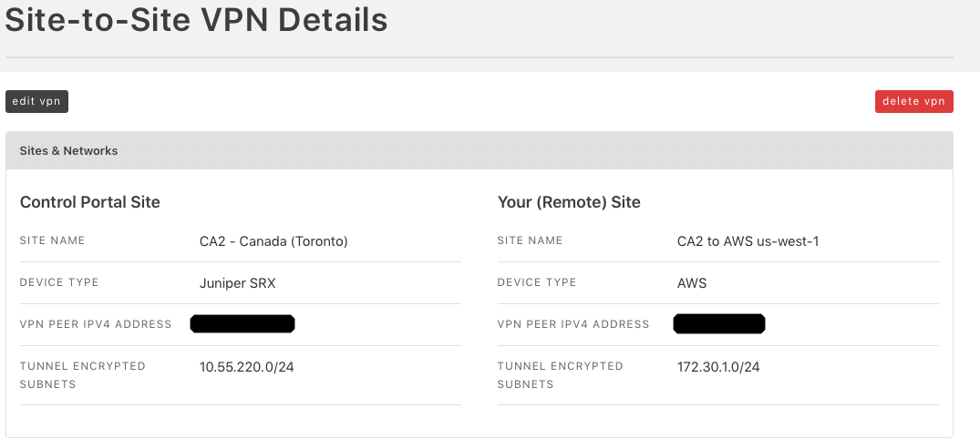Screen dimensions: 980x439
Task: Click the Site-to-Site VPN Details page title
Action: [196, 19]
